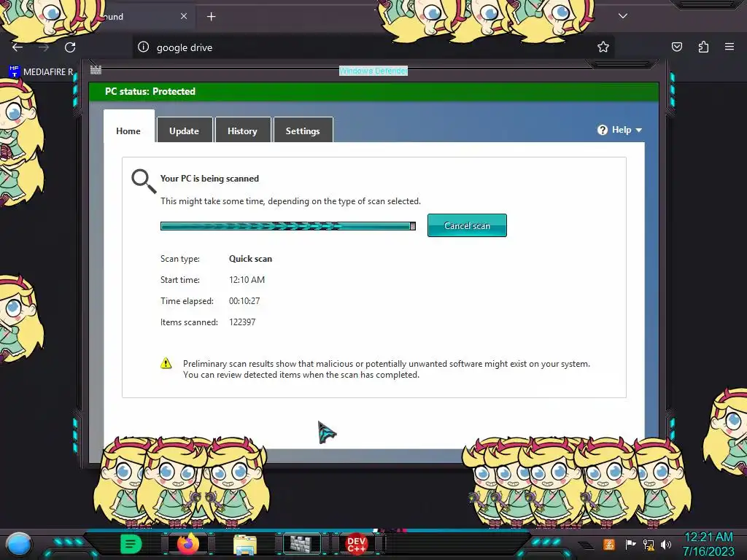The height and width of the screenshot is (560, 747).
Task: Click the scan progress bar
Action: click(287, 226)
